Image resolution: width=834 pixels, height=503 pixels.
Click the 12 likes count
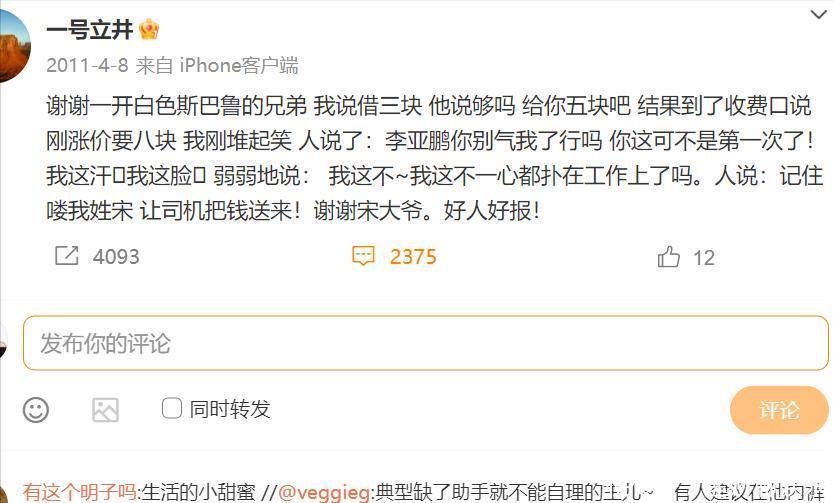(704, 258)
